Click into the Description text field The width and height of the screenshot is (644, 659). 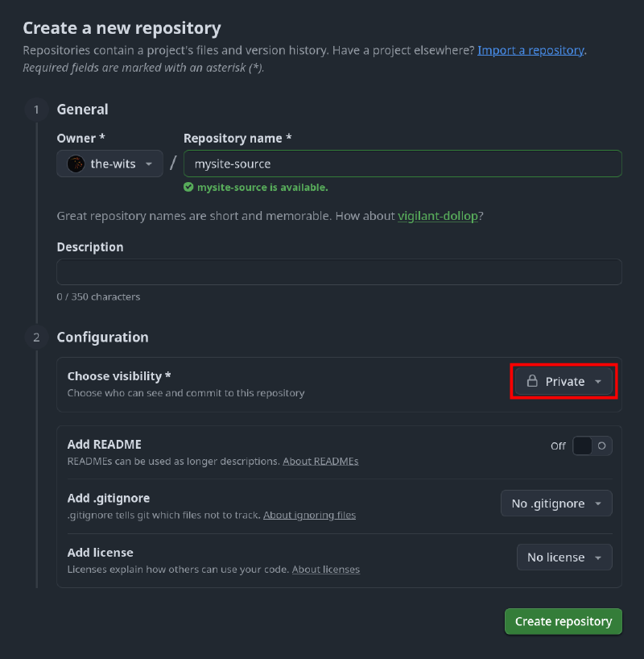(339, 271)
